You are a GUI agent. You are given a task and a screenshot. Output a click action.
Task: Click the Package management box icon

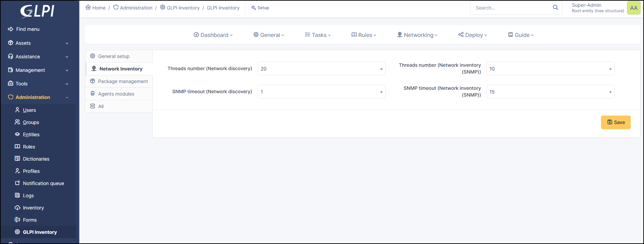click(x=92, y=81)
